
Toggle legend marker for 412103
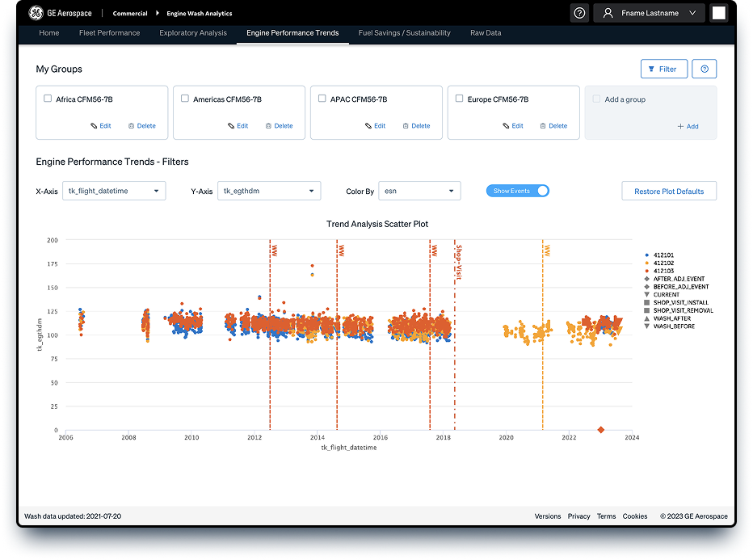click(x=647, y=271)
